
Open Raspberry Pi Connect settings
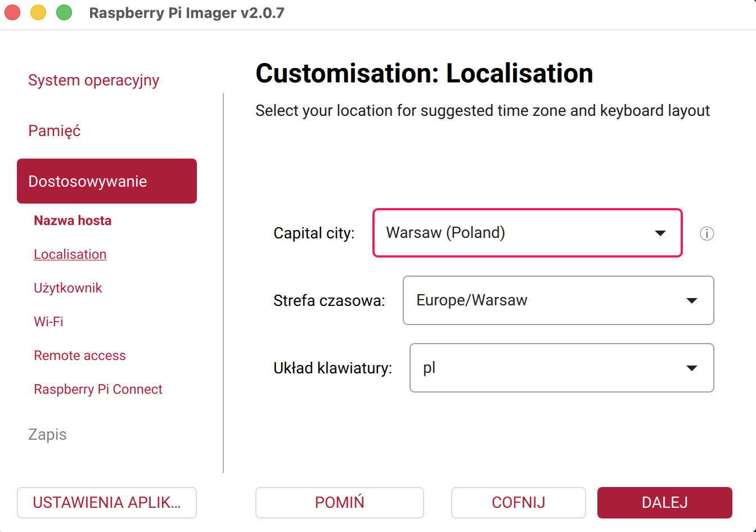tap(98, 389)
